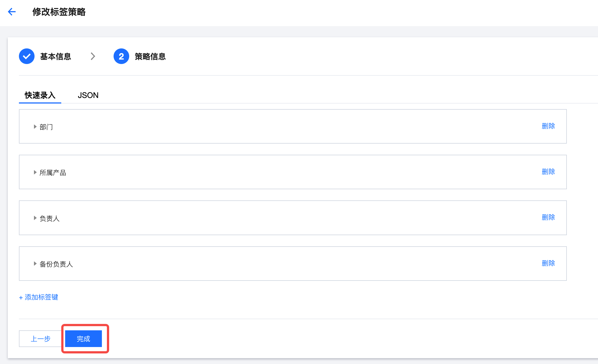Switch to the JSON tab

click(x=88, y=95)
